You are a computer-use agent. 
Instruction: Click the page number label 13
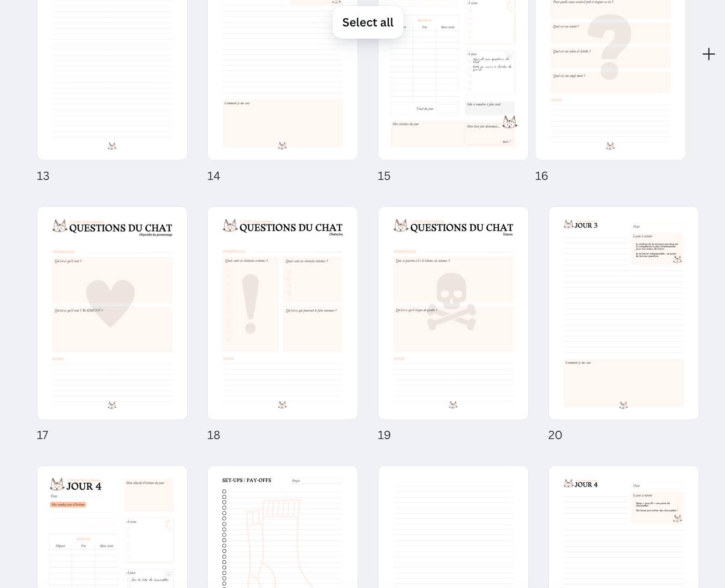(x=43, y=176)
